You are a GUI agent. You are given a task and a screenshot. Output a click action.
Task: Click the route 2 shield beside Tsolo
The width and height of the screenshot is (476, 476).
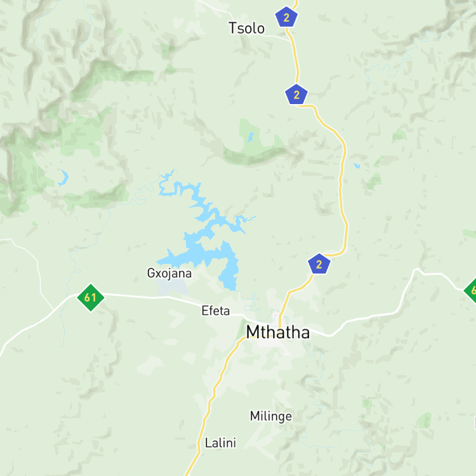click(x=286, y=17)
